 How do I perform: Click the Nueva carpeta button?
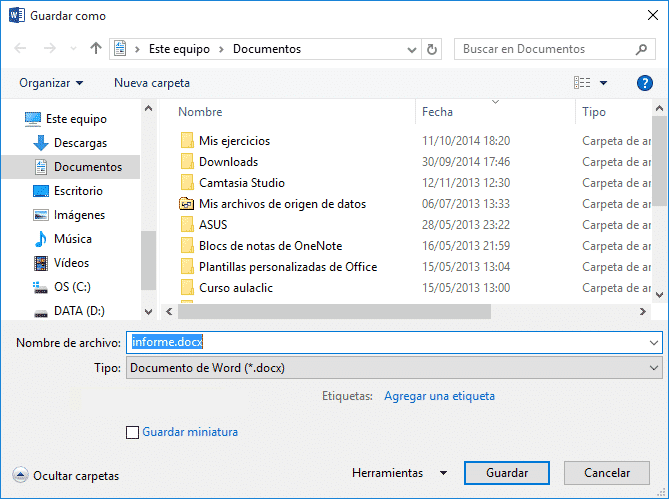pos(151,83)
